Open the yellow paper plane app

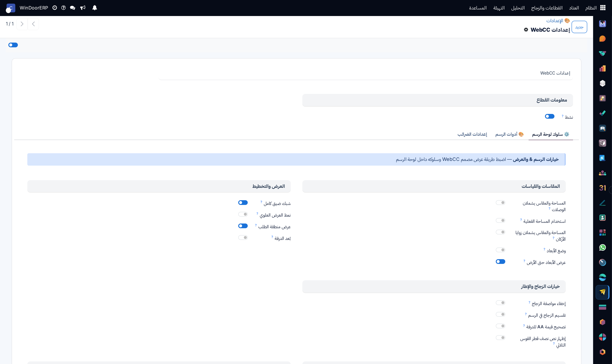point(602,292)
